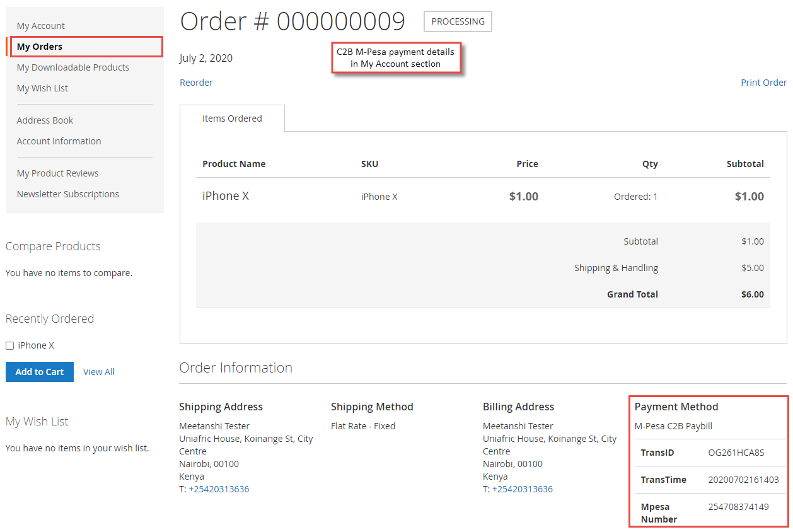The width and height of the screenshot is (793, 532).
Task: Click the PROCESSING order status badge
Action: click(x=458, y=21)
